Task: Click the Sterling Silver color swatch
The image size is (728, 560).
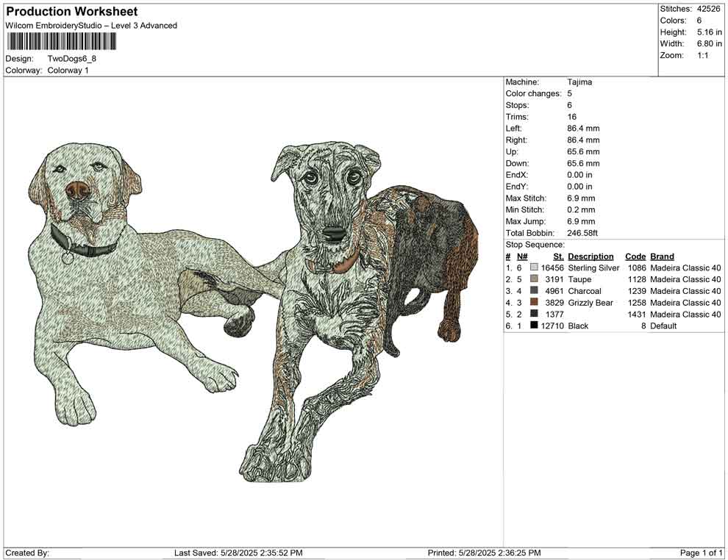Action: [534, 268]
